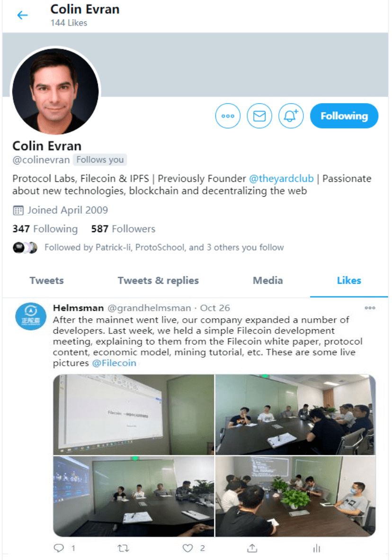The width and height of the screenshot is (392, 560).
Task: Open the @Filecoin mention in tweet
Action: [x=114, y=363]
